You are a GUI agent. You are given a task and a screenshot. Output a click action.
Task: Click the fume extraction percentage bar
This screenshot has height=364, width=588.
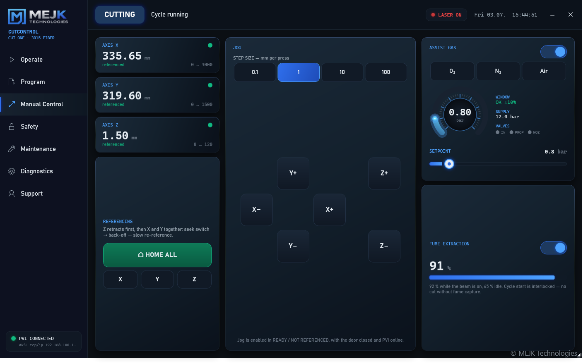click(492, 278)
